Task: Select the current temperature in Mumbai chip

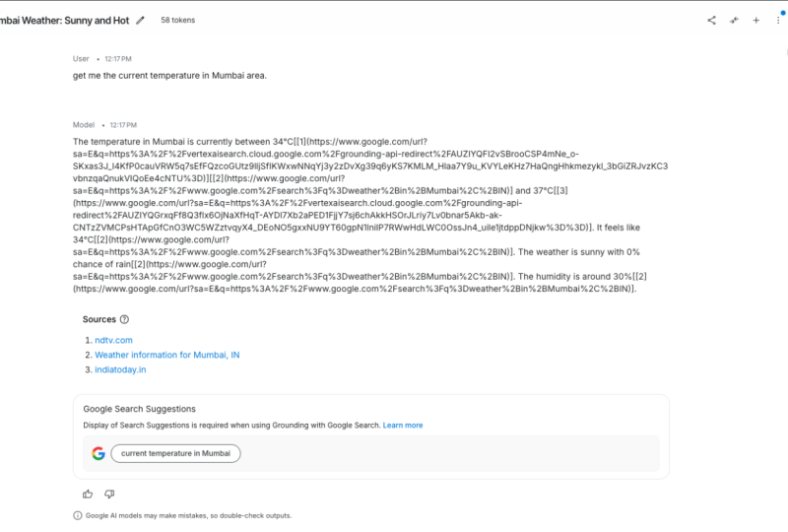Action: coord(175,453)
